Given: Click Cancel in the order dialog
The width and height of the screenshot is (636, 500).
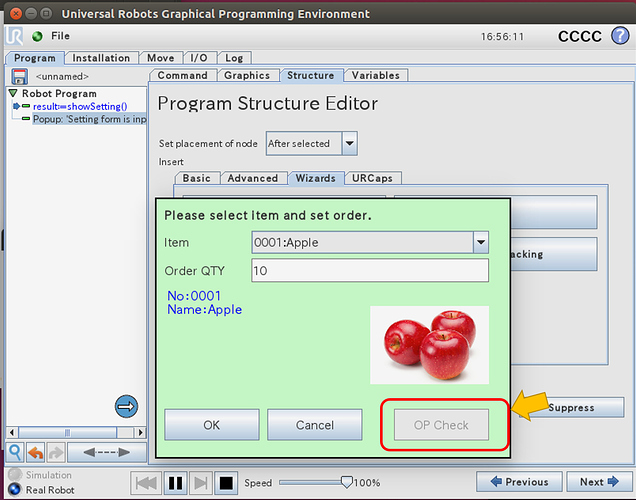Looking at the screenshot, I should point(315,425).
